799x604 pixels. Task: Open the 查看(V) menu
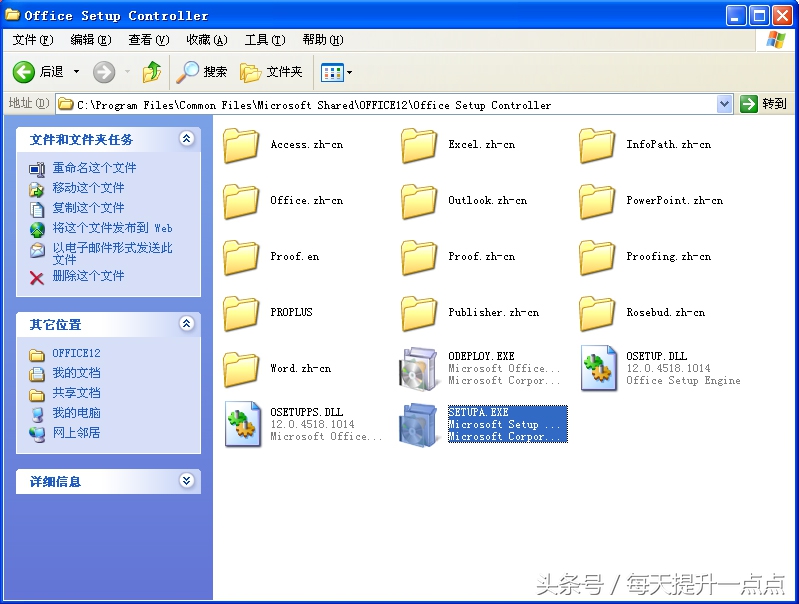pyautogui.click(x=149, y=40)
